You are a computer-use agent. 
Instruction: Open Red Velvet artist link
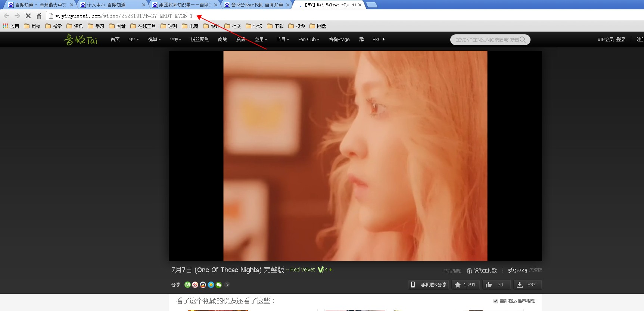click(303, 270)
